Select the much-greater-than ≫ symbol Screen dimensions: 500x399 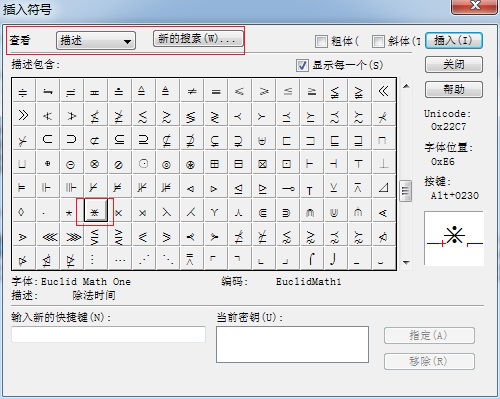(23, 115)
